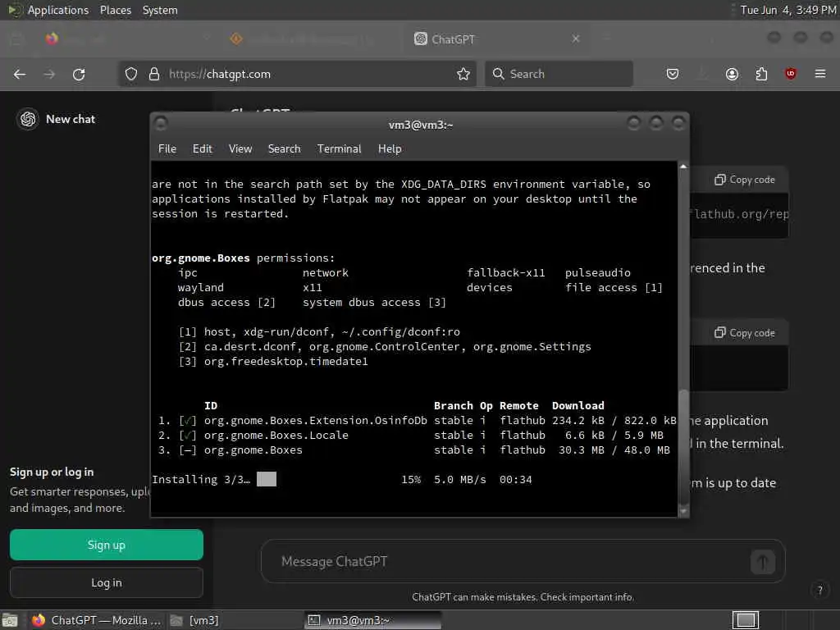Click the 'Sign up or log in' heading
The image size is (840, 630).
pyautogui.click(x=52, y=472)
